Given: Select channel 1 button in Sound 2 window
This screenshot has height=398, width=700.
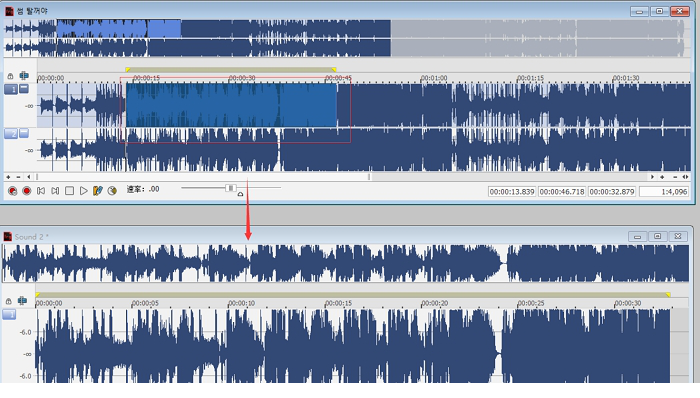Looking at the screenshot, I should click(9, 315).
